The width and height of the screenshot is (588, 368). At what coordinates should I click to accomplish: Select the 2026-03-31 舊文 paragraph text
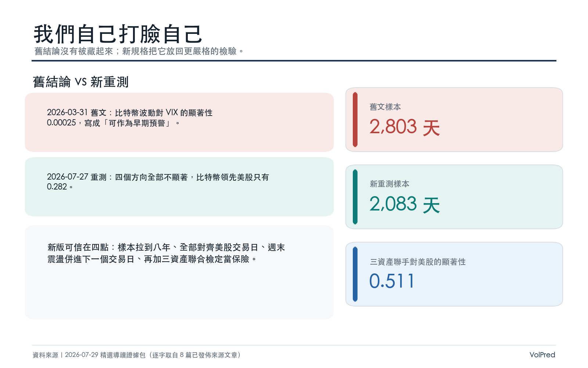[x=130, y=118]
